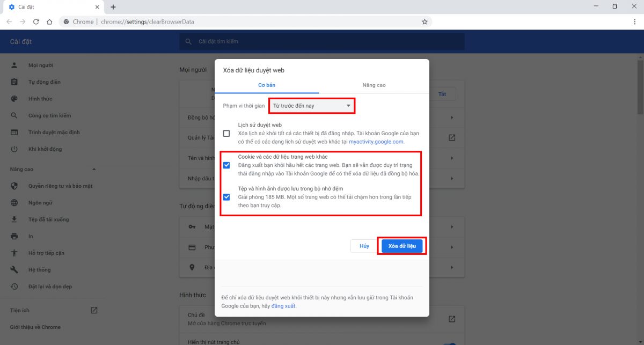644x345 pixels.
Task: Collapse the Nâng cao sidebar section
Action: pyautogui.click(x=94, y=170)
